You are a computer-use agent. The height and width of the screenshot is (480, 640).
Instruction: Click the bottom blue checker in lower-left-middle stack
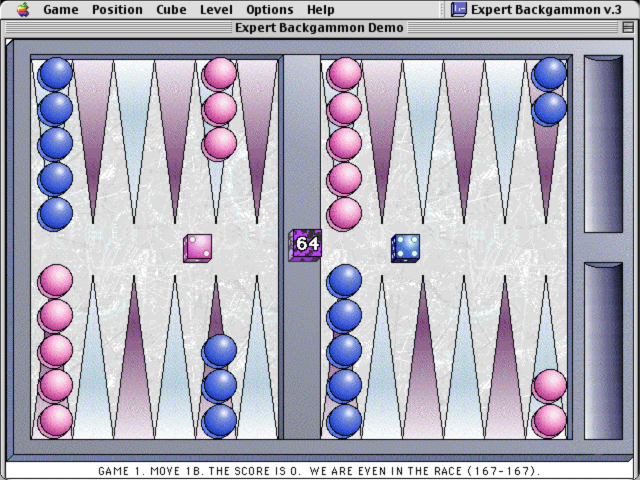pos(220,421)
